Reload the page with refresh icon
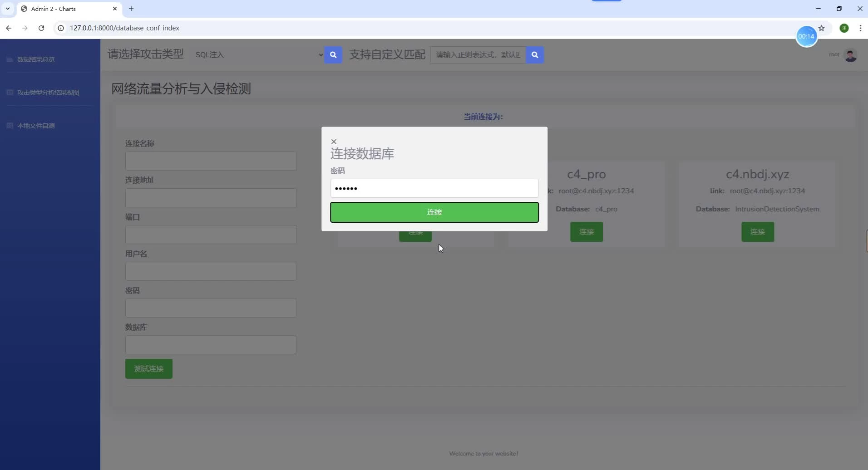868x470 pixels. pyautogui.click(x=41, y=28)
